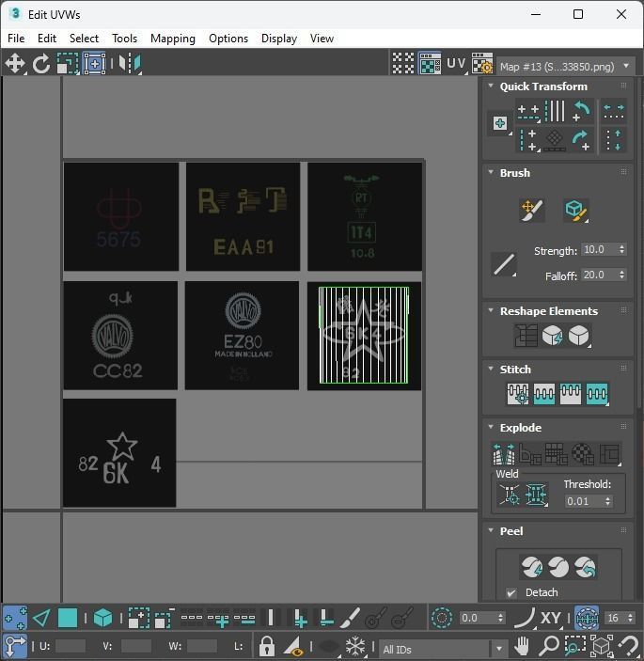Click Rotate counter-clockwise 90 degrees icon

pyautogui.click(x=582, y=111)
